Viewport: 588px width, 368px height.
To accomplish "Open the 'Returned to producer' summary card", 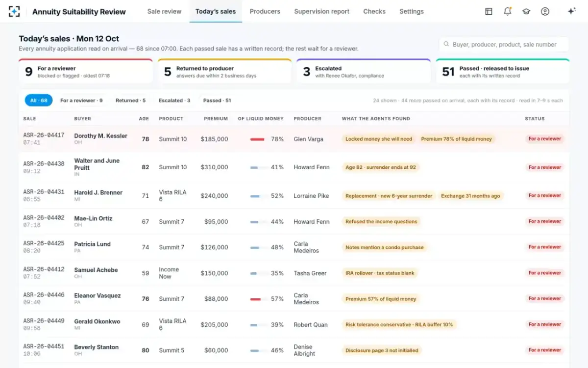I will pyautogui.click(x=225, y=72).
